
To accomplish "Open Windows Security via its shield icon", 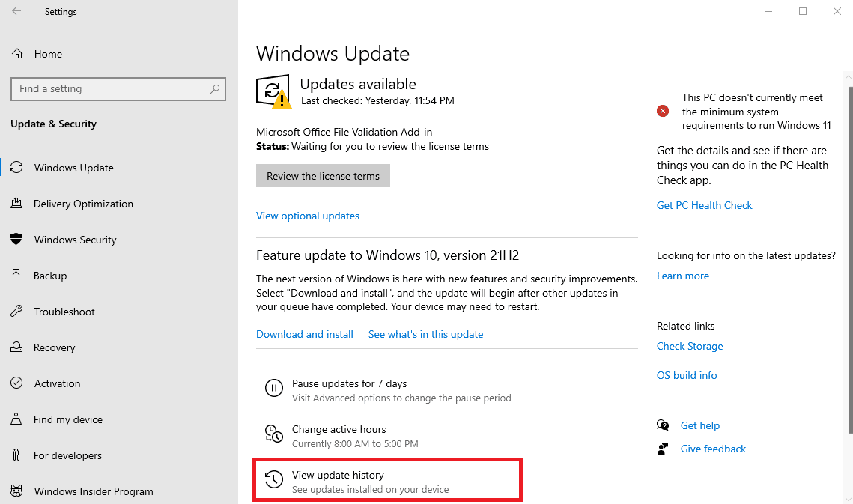I will coord(16,239).
